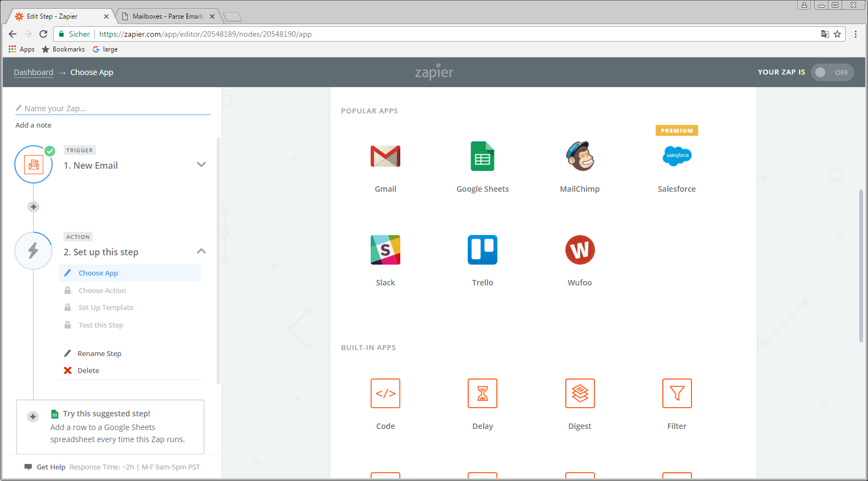Pick the Delay hourglass icon
Image resolution: width=868 pixels, height=481 pixels.
(x=482, y=393)
